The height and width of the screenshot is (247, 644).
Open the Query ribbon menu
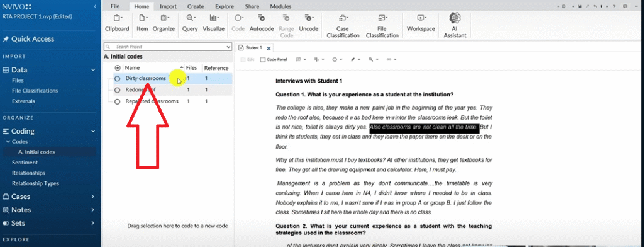pos(190,23)
